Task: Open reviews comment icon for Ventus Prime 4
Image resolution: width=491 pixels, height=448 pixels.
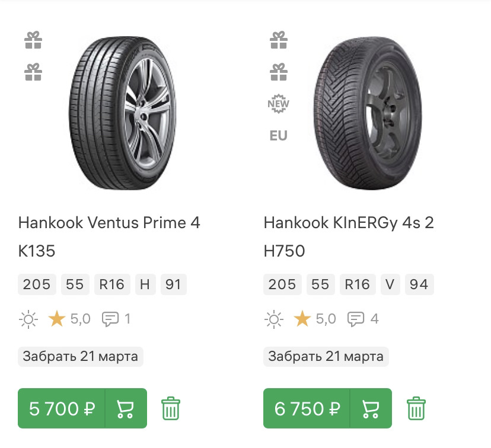Action: pos(110,319)
